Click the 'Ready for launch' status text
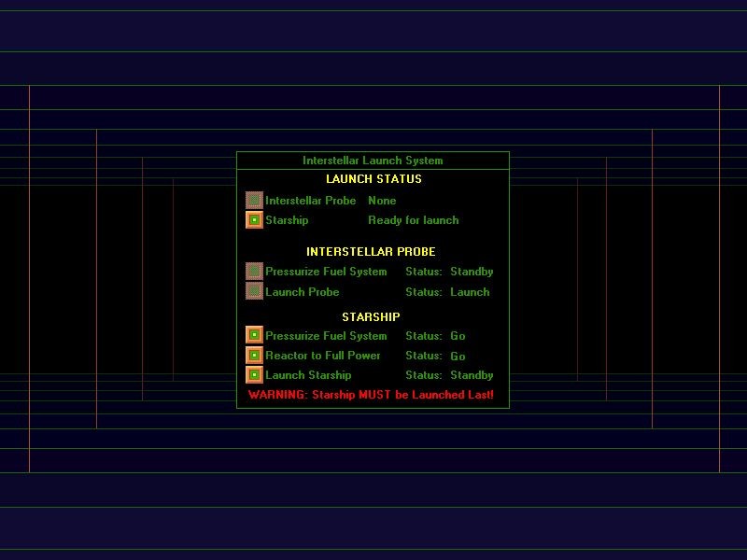The image size is (747, 560). pos(414,220)
